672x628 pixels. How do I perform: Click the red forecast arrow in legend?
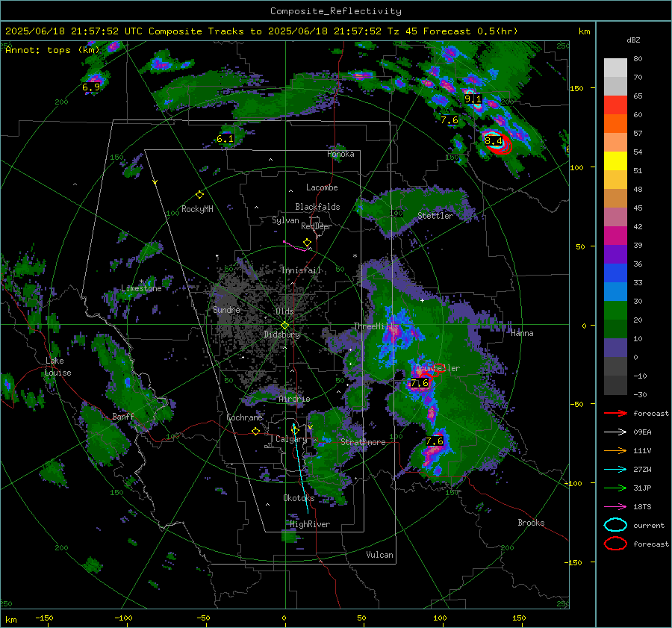pos(615,413)
